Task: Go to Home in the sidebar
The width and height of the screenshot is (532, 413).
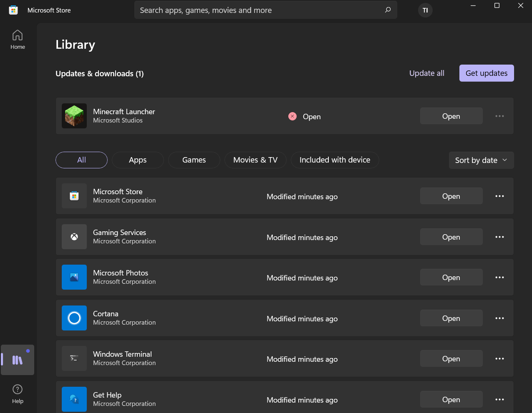Action: [x=18, y=40]
